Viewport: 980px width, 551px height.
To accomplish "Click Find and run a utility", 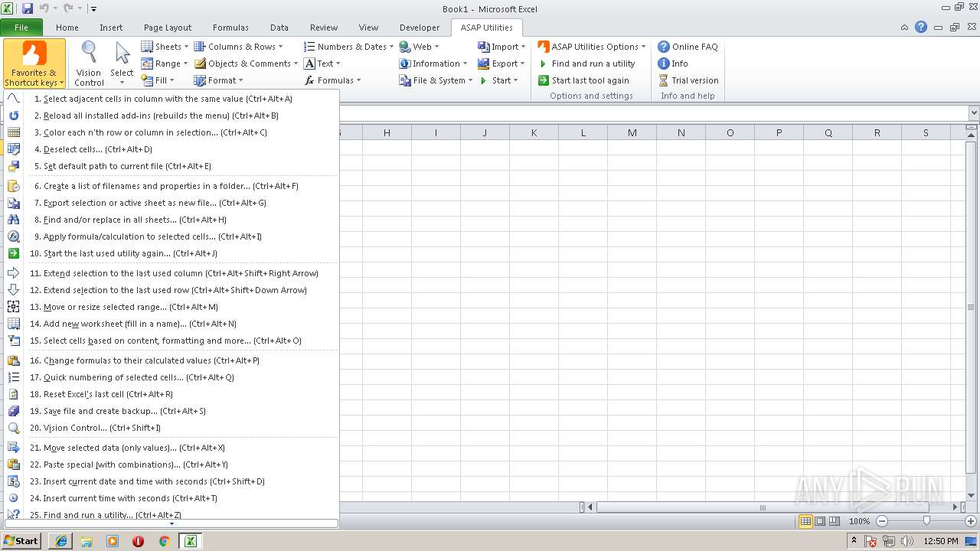I will (586, 64).
